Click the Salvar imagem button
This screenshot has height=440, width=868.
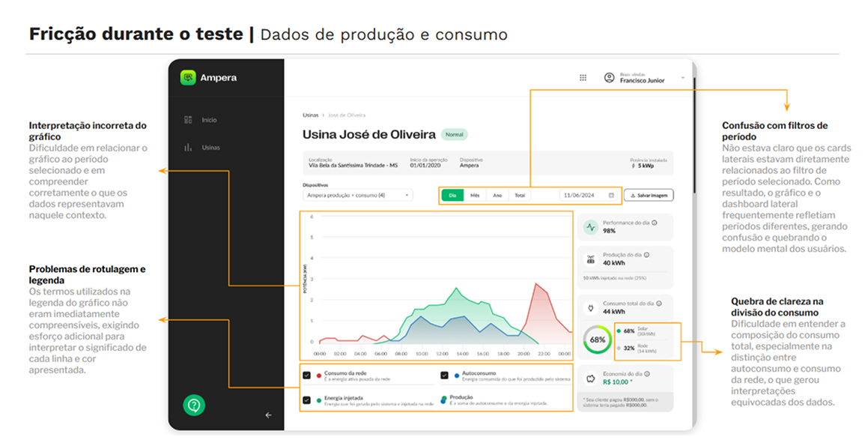pos(649,196)
